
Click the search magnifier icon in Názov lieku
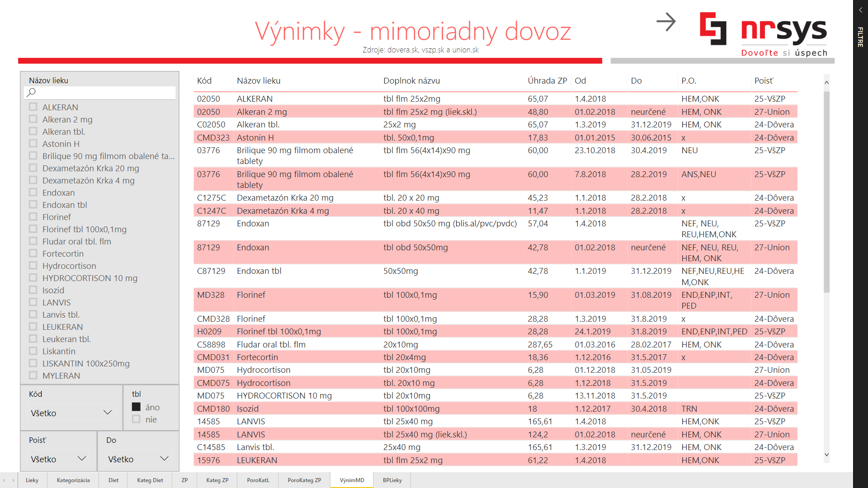[31, 93]
